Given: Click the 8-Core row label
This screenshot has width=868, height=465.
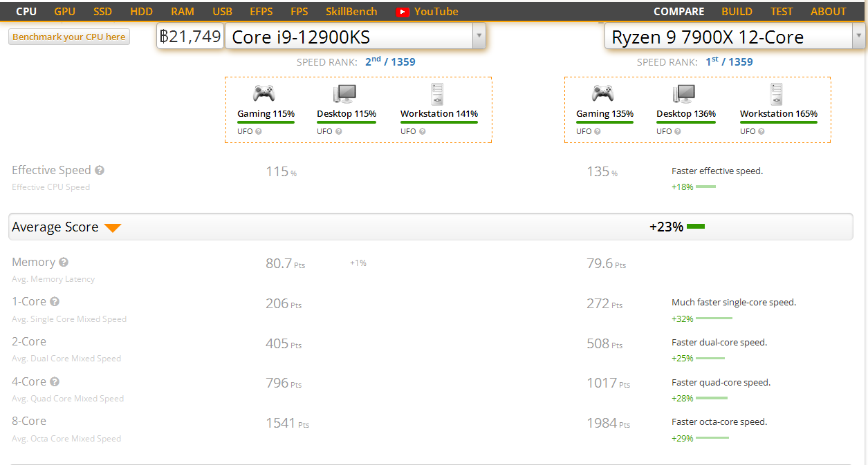Looking at the screenshot, I should 29,421.
